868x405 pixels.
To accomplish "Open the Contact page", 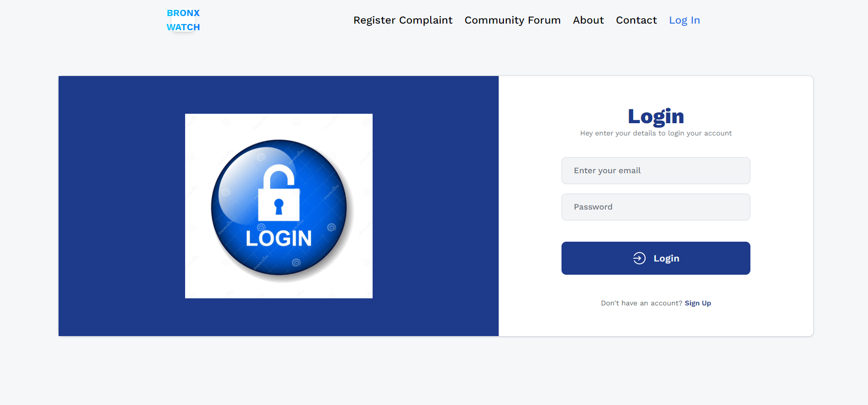I will pos(636,20).
